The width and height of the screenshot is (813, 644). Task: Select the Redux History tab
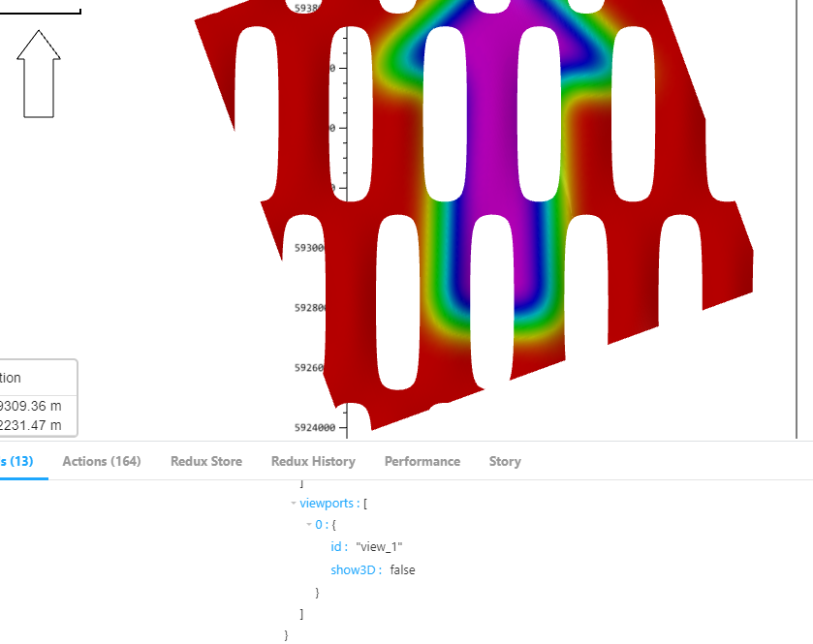point(312,461)
